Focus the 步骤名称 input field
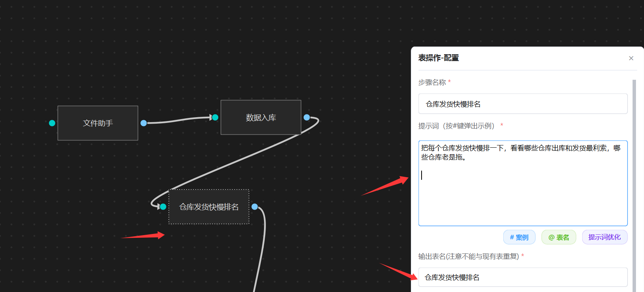Viewport: 644px width, 292px height. (x=523, y=104)
